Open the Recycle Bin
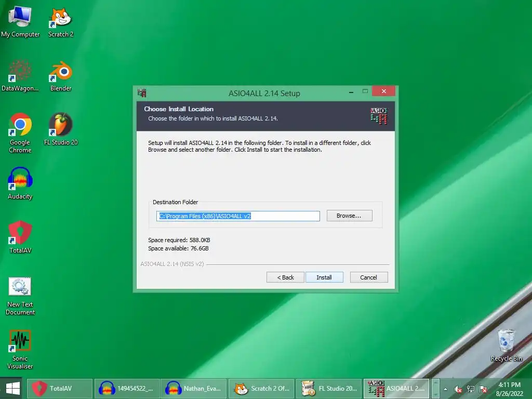 506,345
